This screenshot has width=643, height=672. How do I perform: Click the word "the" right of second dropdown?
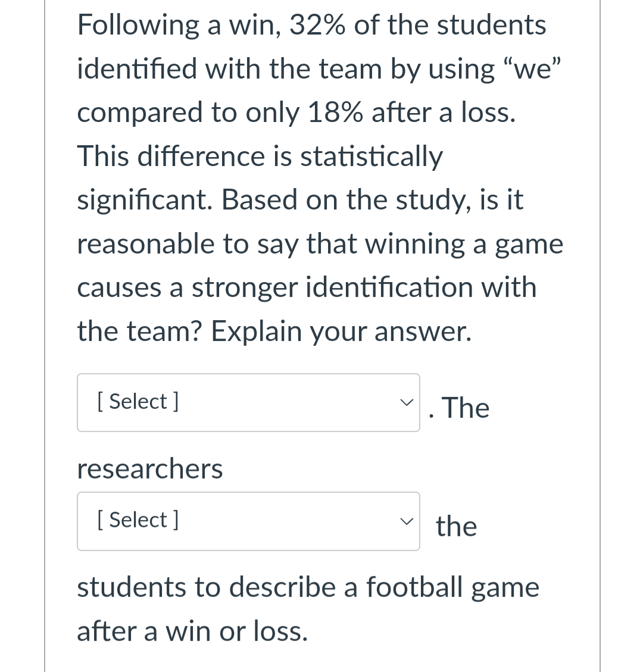[x=456, y=527]
